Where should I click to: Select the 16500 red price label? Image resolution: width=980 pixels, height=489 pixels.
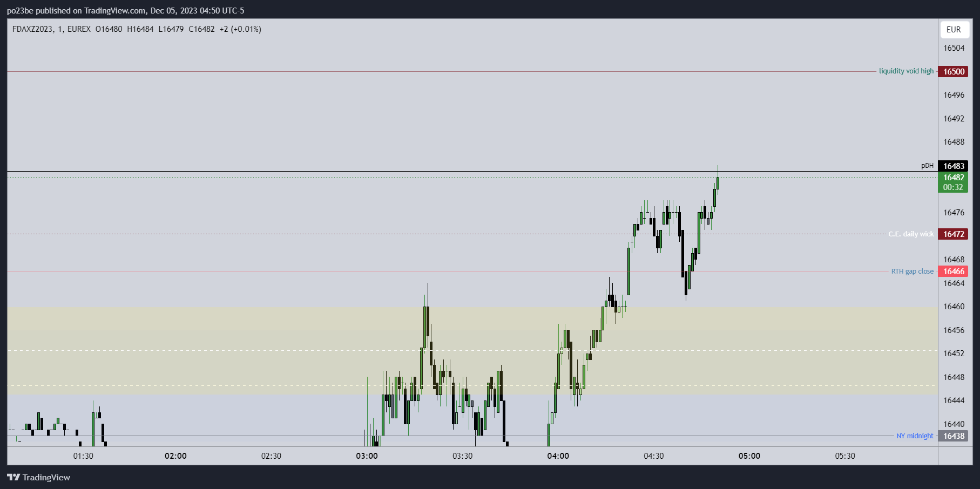[x=954, y=72]
